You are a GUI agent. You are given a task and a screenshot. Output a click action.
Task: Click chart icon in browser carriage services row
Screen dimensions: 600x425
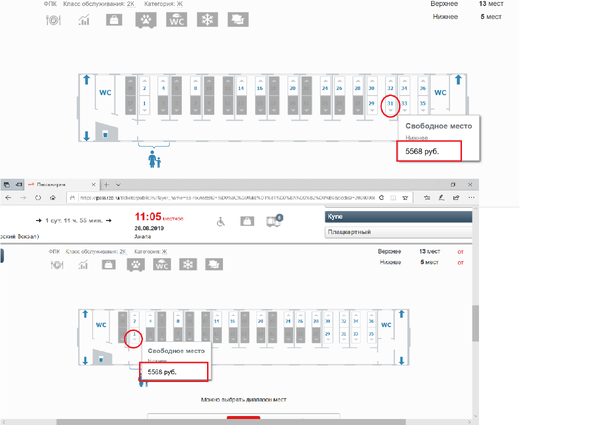click(83, 265)
